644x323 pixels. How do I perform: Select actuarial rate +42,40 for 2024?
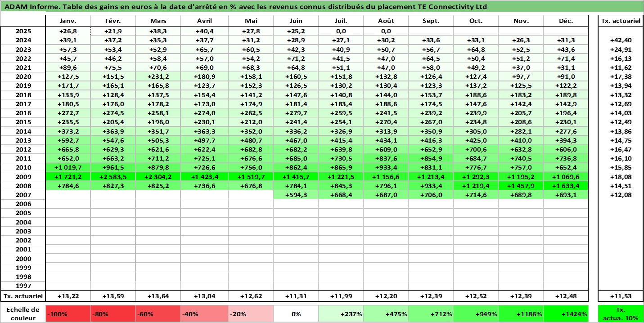pos(621,40)
